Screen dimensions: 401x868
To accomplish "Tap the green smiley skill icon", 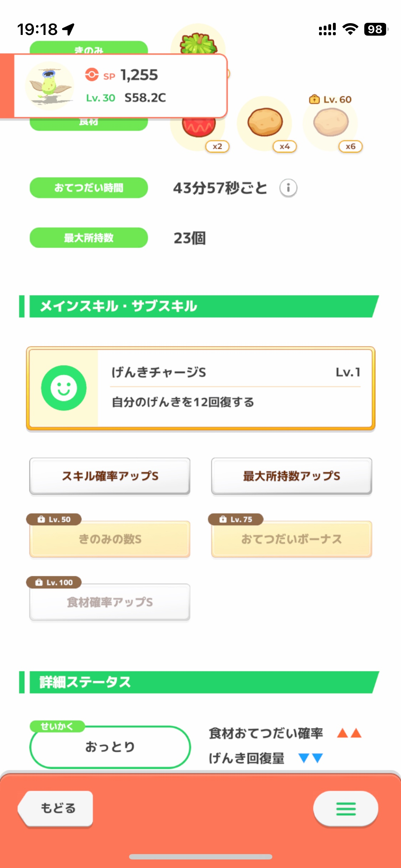I will (x=64, y=388).
